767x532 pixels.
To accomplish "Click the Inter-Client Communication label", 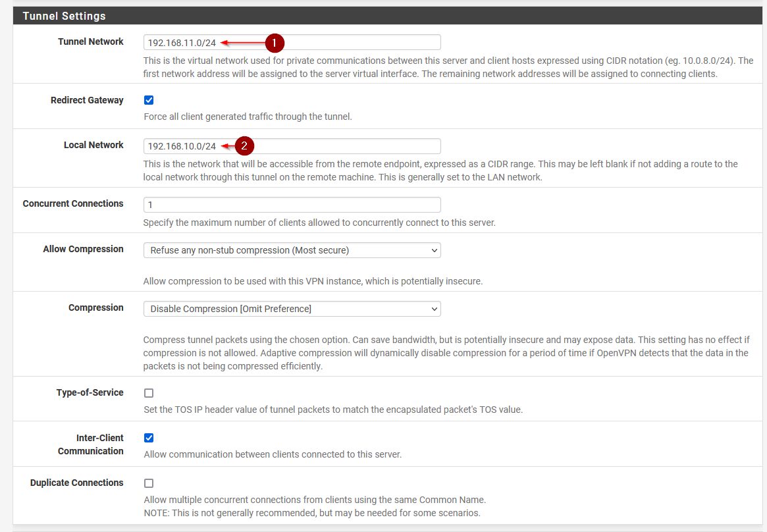I will click(90, 444).
